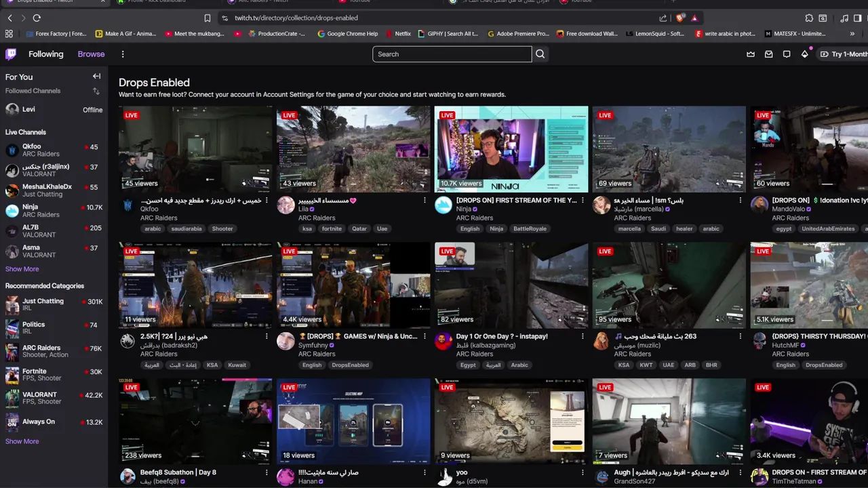The height and width of the screenshot is (488, 868).
Task: Select the fortnite tag under Lila
Action: point(332,229)
